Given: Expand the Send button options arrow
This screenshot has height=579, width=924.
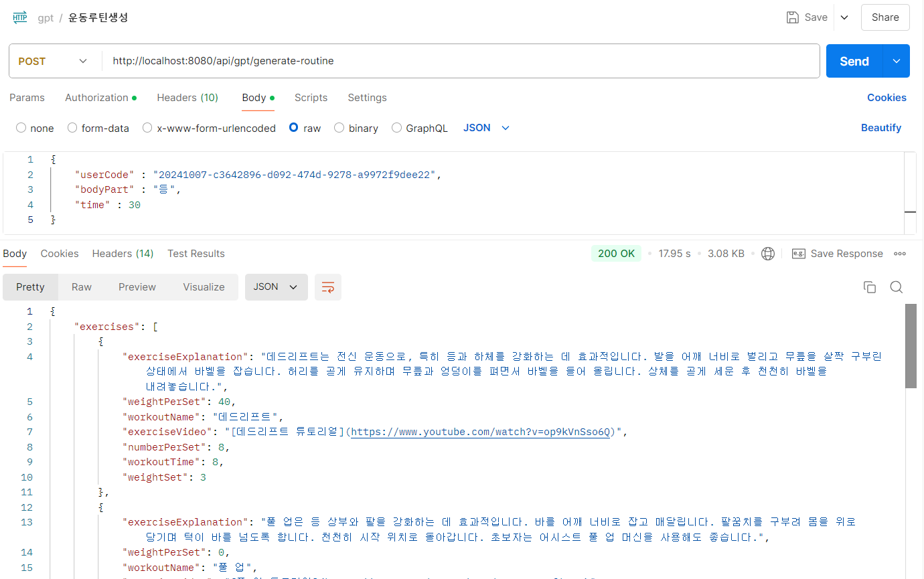Looking at the screenshot, I should (895, 60).
